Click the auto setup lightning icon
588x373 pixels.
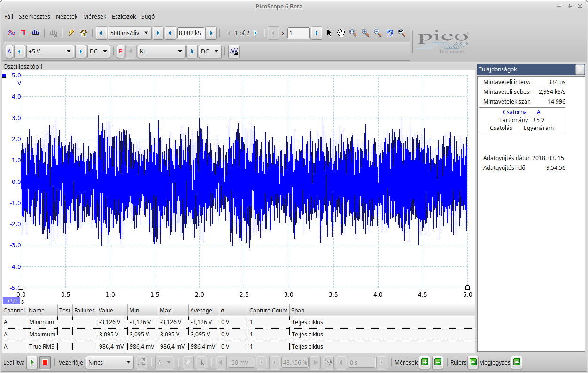click(71, 33)
